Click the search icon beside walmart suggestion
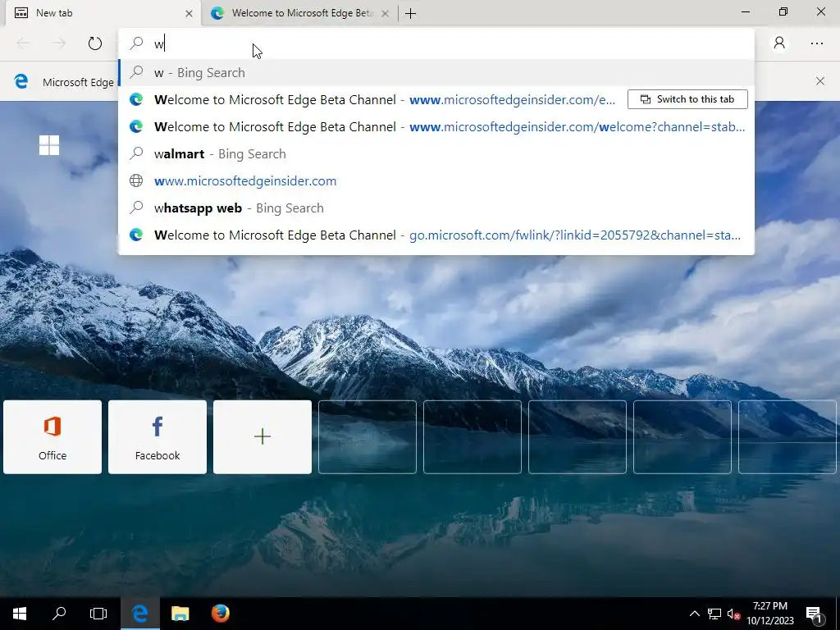 137,153
